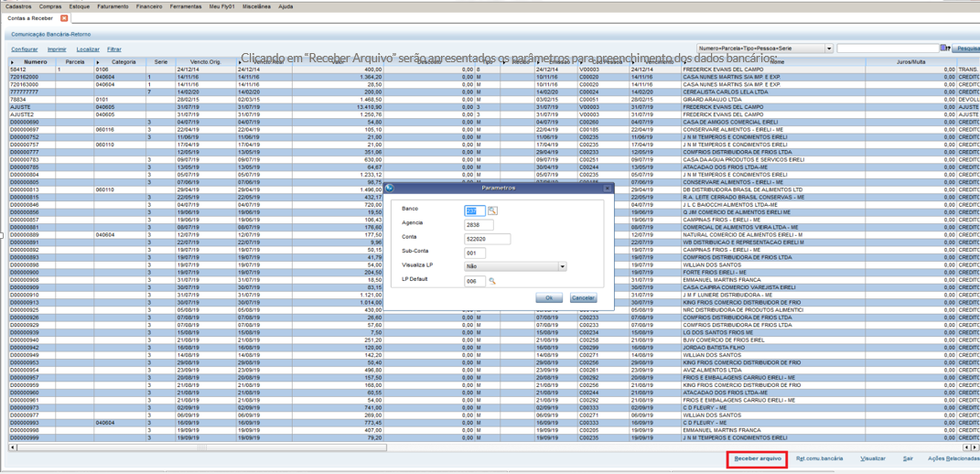Click the Visualizar button
Image resolution: width=980 pixels, height=474 pixels.
[x=873, y=459]
